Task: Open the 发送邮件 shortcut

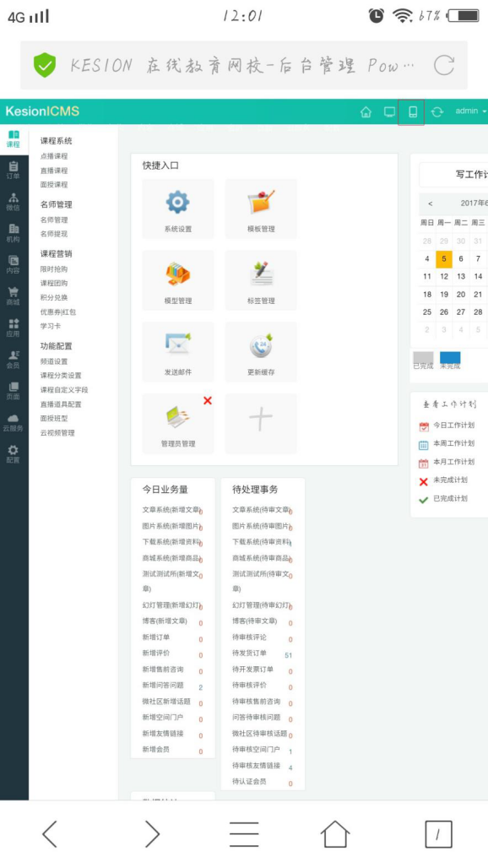Action: click(x=177, y=351)
